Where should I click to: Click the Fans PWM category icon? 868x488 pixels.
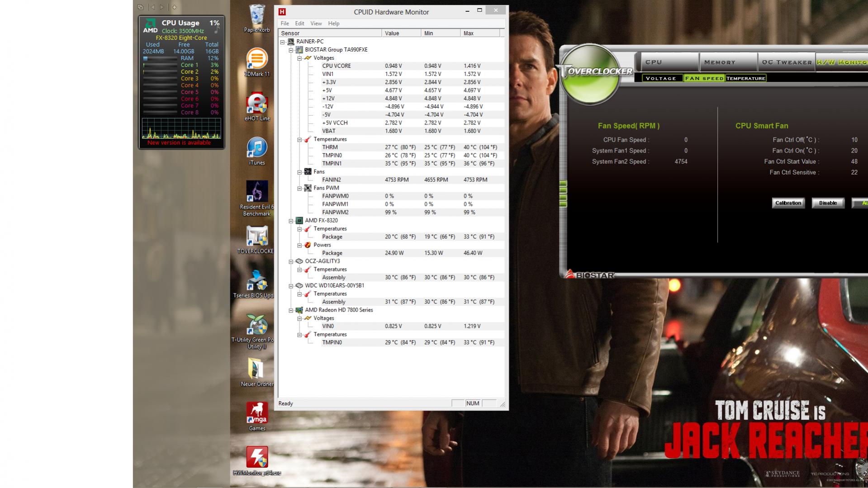point(308,188)
